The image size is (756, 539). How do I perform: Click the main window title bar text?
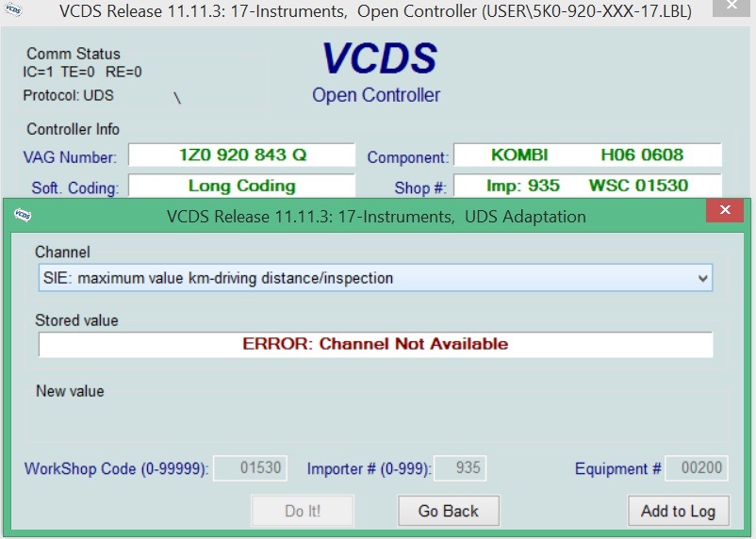[375, 11]
